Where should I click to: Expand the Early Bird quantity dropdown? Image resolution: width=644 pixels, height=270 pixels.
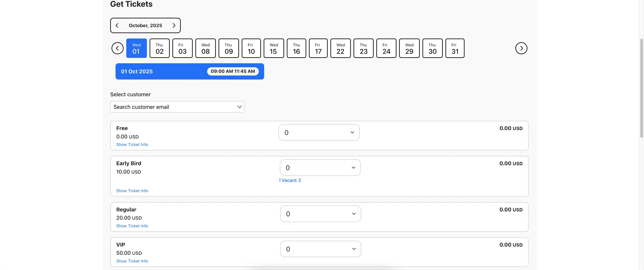point(320,167)
